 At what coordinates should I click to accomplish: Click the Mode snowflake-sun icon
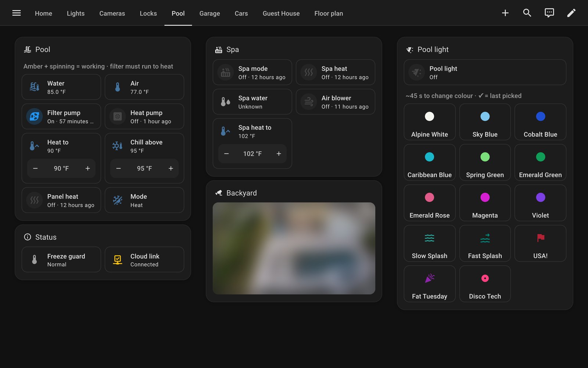[x=118, y=200]
